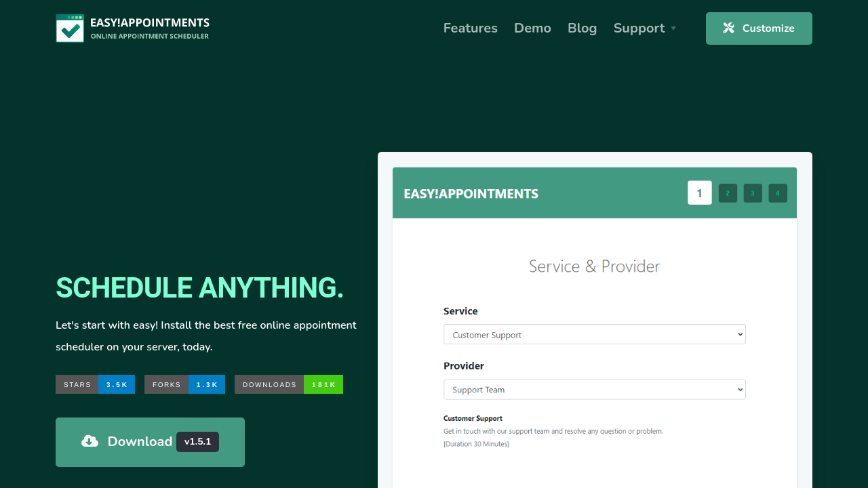Select wizard step 1 indicator
The height and width of the screenshot is (488, 868).
[x=699, y=193]
